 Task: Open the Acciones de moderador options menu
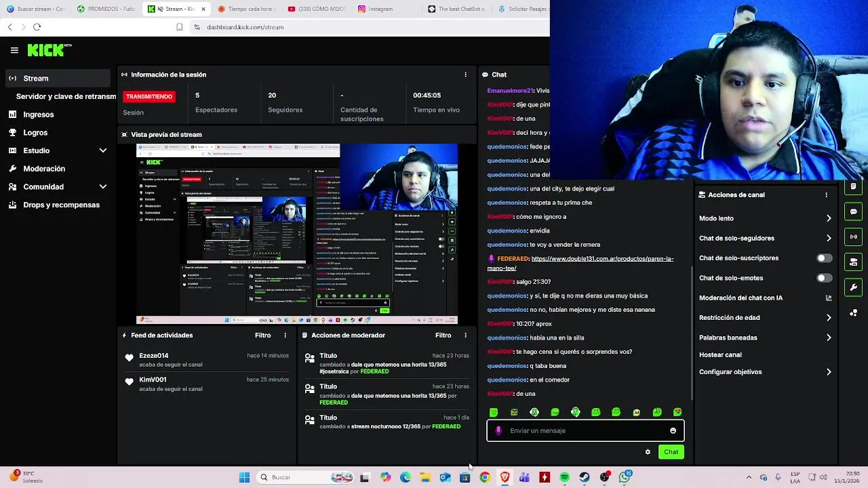(x=465, y=335)
